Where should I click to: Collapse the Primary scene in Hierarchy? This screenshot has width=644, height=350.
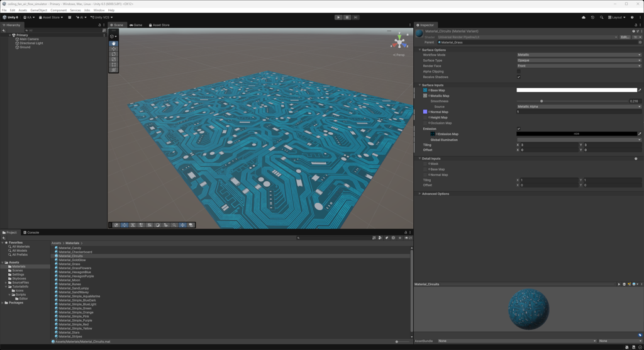point(10,35)
